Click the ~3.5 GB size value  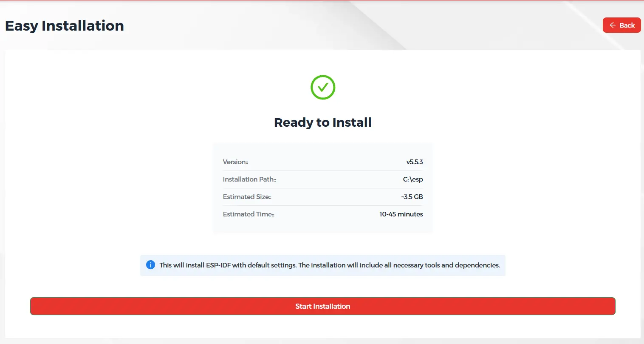(x=412, y=197)
